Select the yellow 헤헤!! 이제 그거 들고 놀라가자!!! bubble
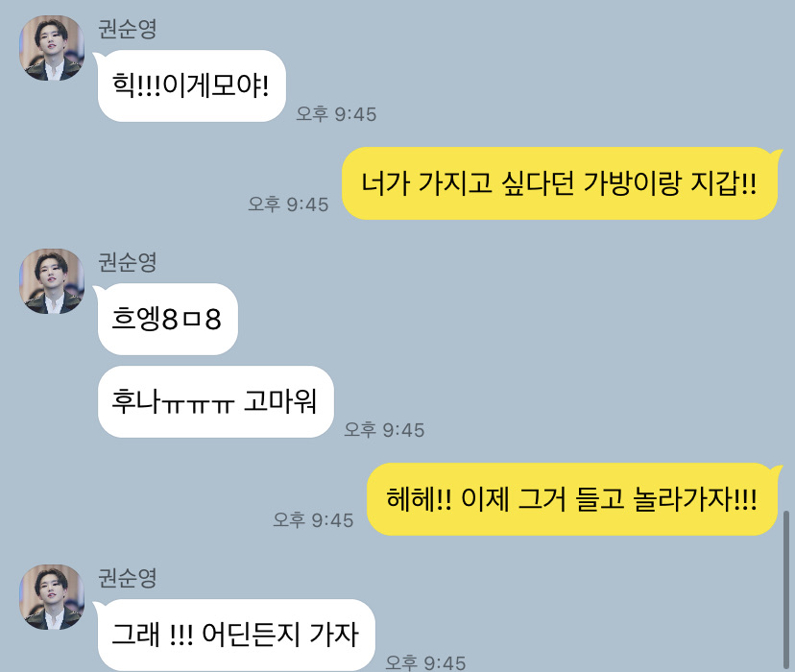This screenshot has height=672, width=795. 574,499
